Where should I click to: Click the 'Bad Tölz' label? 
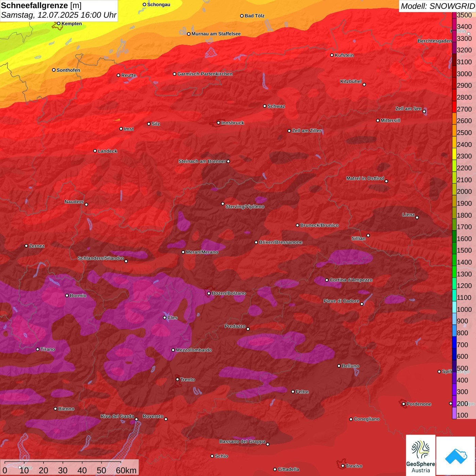pos(255,16)
